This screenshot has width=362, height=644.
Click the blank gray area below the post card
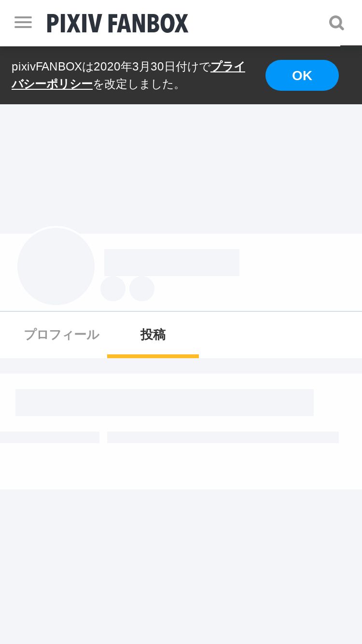pyautogui.click(x=181, y=565)
